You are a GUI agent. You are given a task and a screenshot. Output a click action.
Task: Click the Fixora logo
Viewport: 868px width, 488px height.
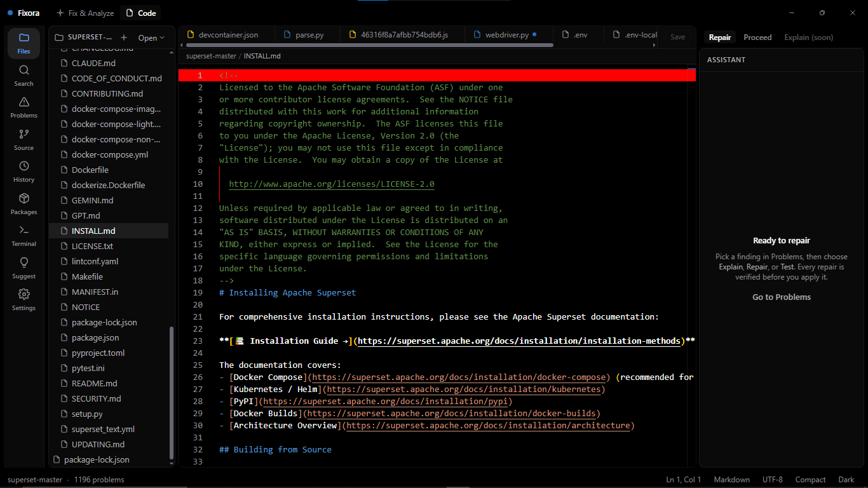click(x=23, y=13)
